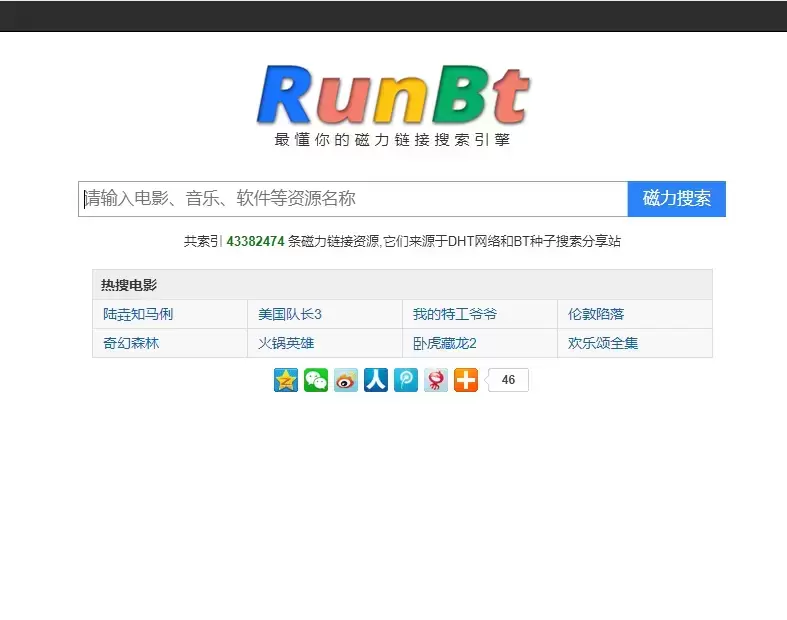Select 我的特工爷爷 hot search link
787x620 pixels.
[455, 314]
